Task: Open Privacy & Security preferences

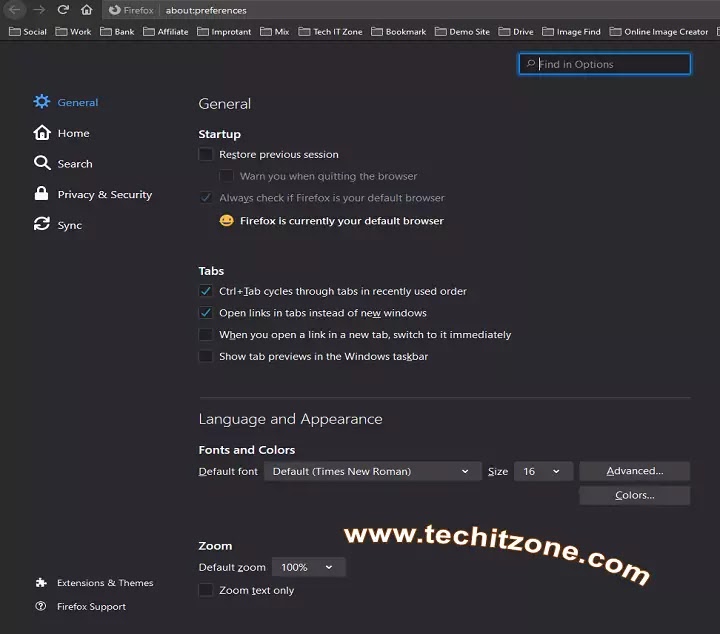Action: (x=105, y=195)
